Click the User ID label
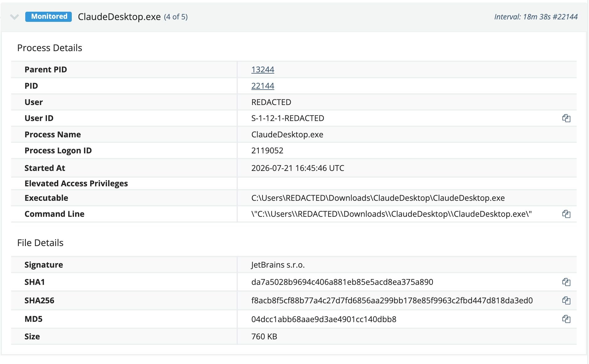Viewport: 589px width, 364px height. pos(39,118)
